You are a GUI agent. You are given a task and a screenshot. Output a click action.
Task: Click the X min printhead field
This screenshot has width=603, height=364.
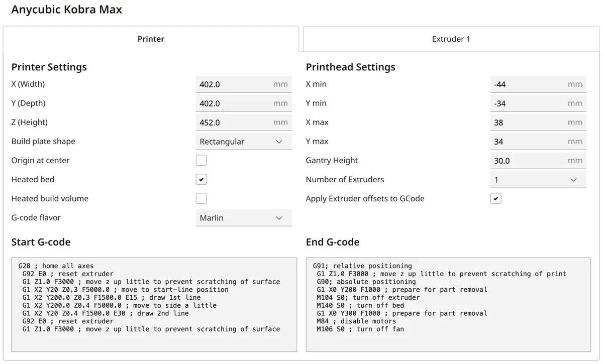click(x=528, y=84)
